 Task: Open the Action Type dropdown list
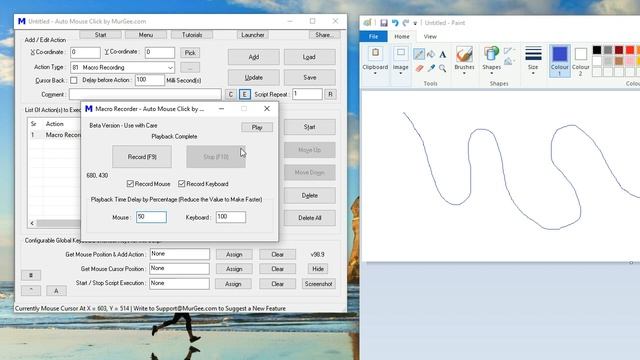pyautogui.click(x=170, y=67)
